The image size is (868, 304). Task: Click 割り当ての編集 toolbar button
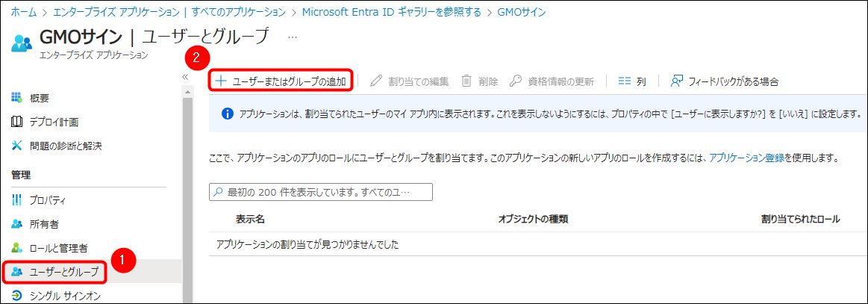pos(410,81)
